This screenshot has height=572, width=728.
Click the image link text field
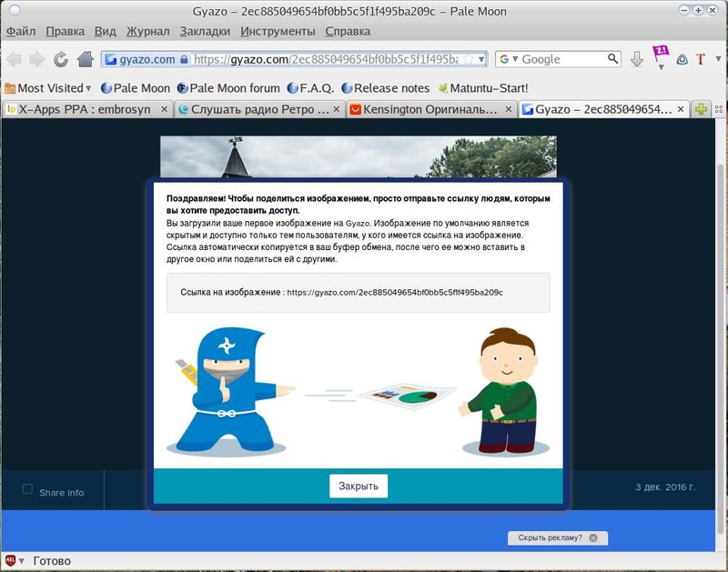pos(358,293)
